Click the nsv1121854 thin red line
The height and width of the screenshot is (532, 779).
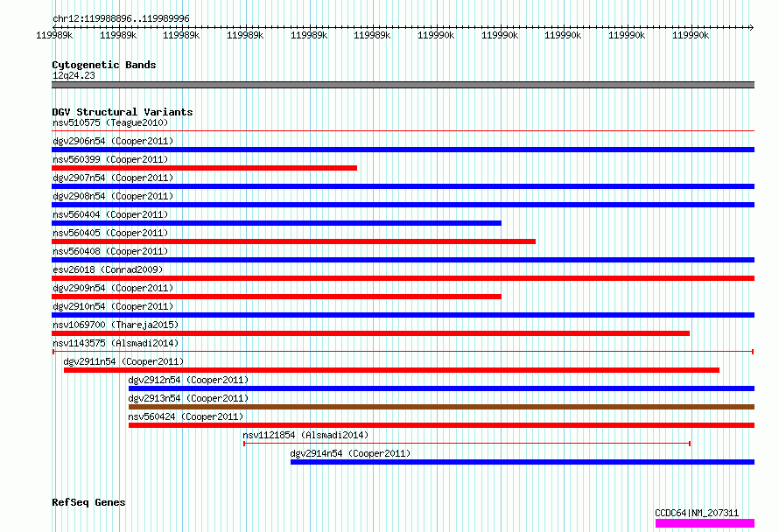tap(467, 444)
